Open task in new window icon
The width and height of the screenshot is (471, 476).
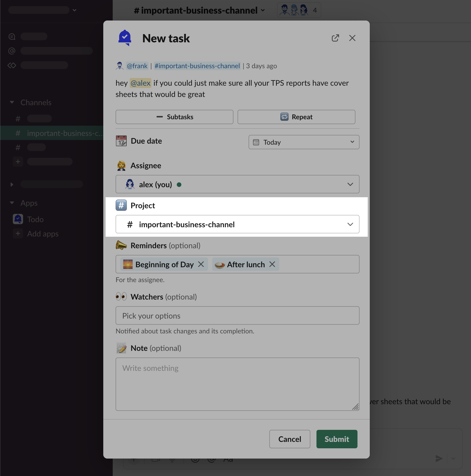(x=335, y=38)
